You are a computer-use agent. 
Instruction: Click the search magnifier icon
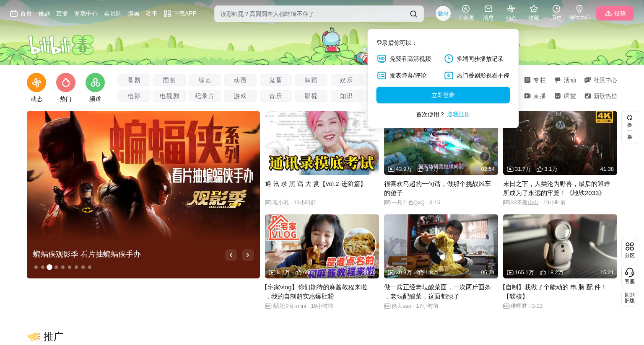413,14
